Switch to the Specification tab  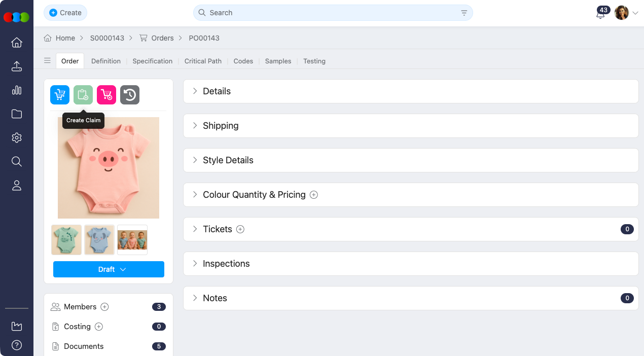point(152,61)
